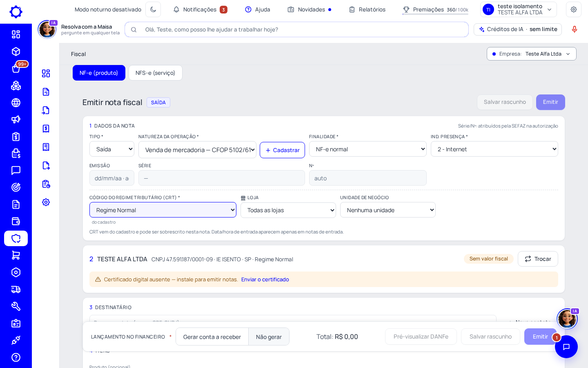Open the Notificações menu
This screenshot has height=368, width=588.
click(200, 9)
